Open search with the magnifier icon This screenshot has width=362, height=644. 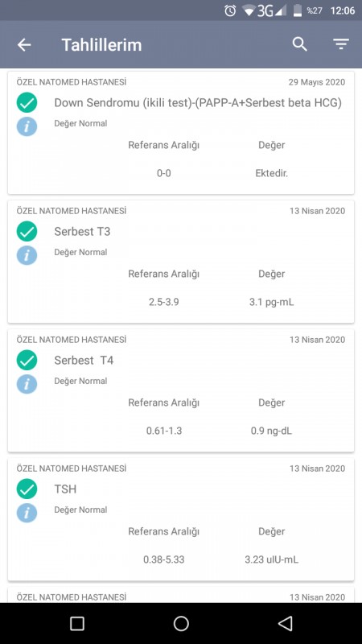[299, 44]
